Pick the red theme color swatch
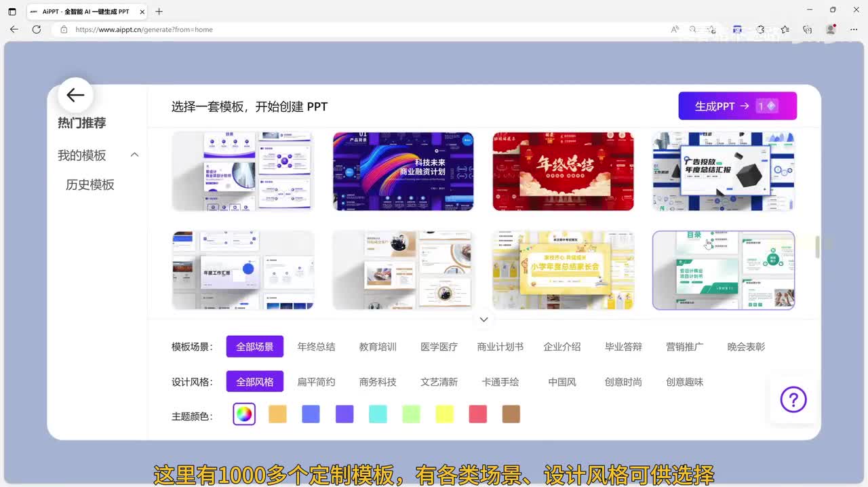Viewport: 868px width, 487px height. point(478,414)
